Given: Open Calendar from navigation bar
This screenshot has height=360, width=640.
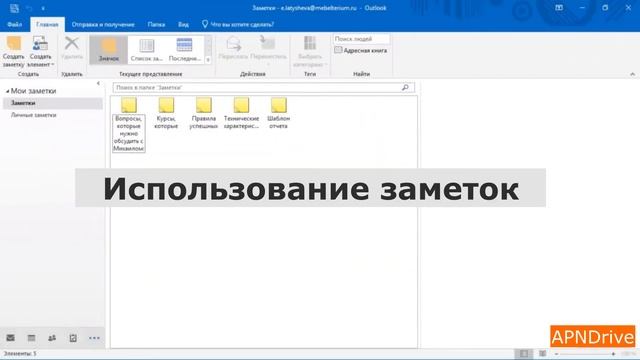Looking at the screenshot, I should point(31,338).
